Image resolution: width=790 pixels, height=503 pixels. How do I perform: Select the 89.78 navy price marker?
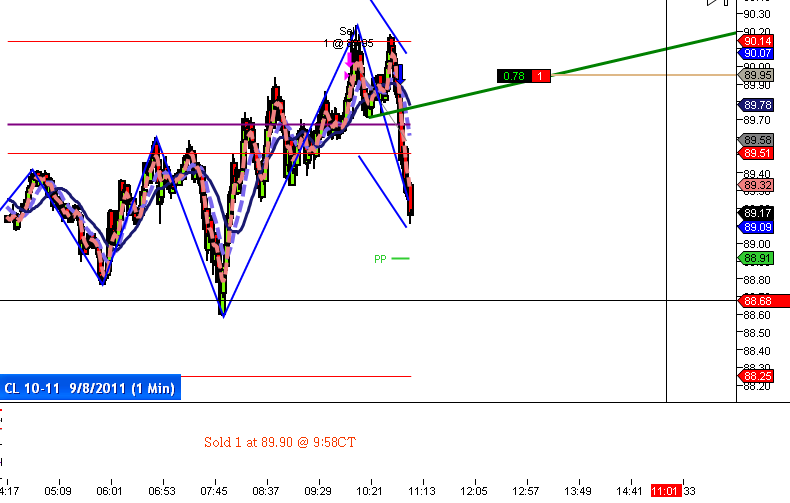point(756,105)
